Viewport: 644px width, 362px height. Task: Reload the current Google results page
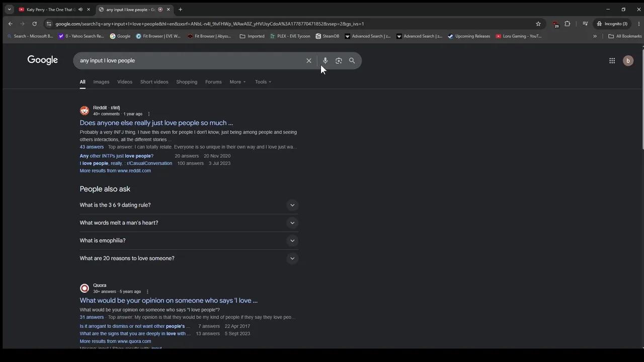click(x=34, y=24)
